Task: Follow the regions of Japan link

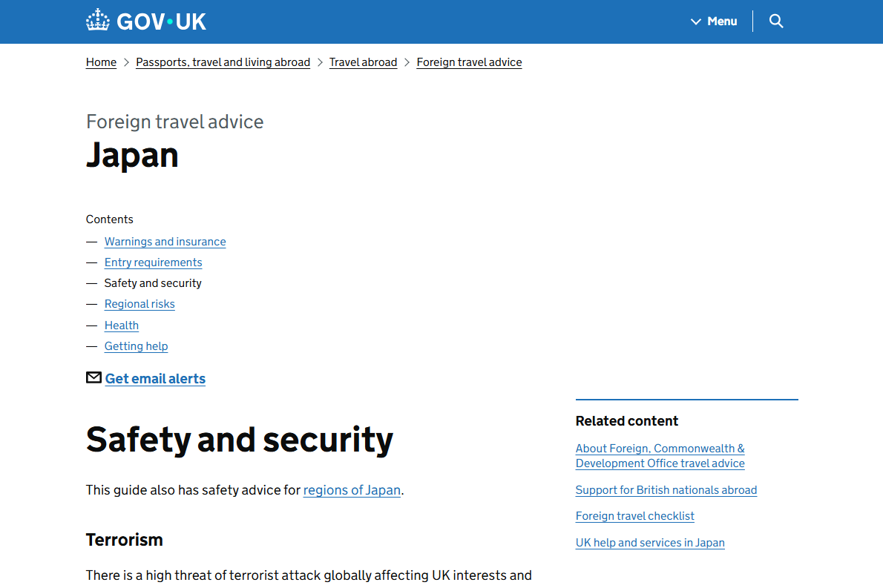Action: click(352, 490)
